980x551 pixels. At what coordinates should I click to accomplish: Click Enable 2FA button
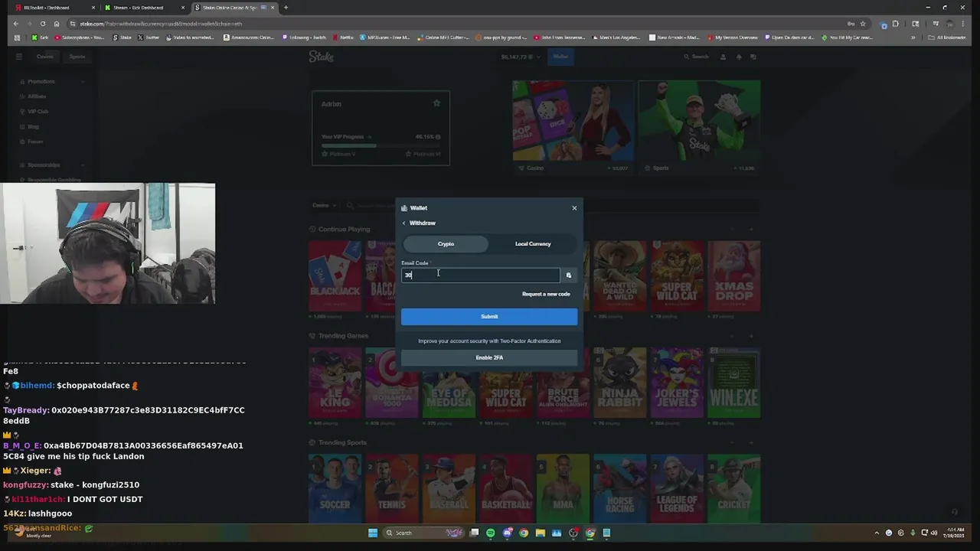[489, 357]
